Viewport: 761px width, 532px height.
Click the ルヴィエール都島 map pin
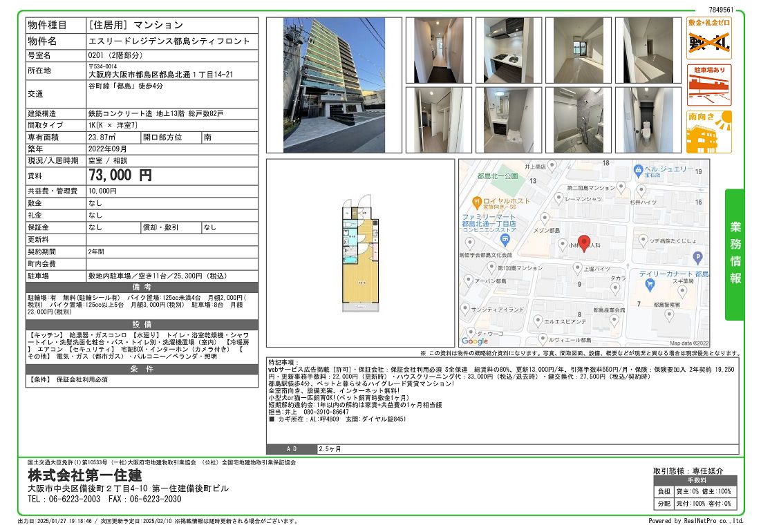coord(543,339)
